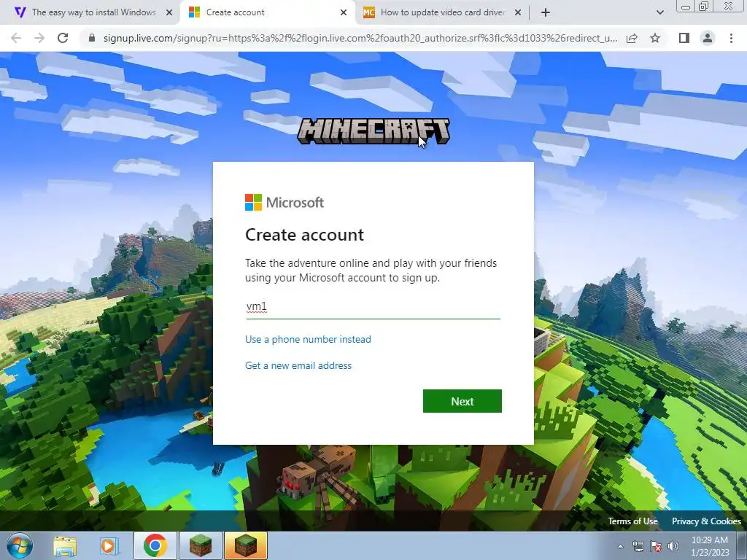747x560 pixels.
Task: Click the address bar URL
Action: [360, 38]
